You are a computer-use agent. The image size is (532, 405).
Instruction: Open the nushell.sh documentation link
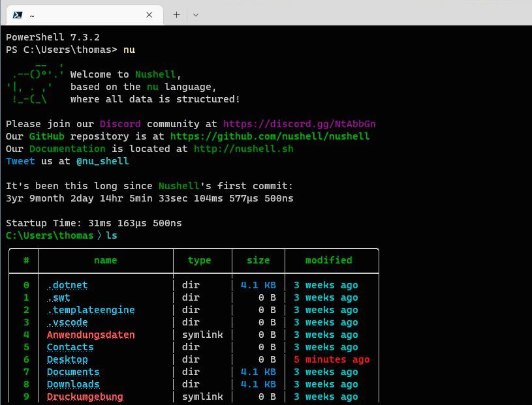[243, 149]
